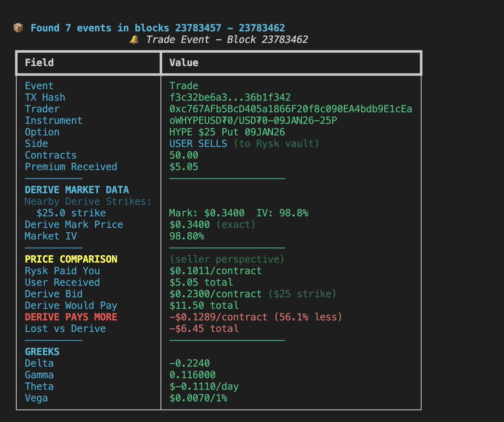Click the 'Theta' label
Screen dimensions: 504x422
[39, 386]
